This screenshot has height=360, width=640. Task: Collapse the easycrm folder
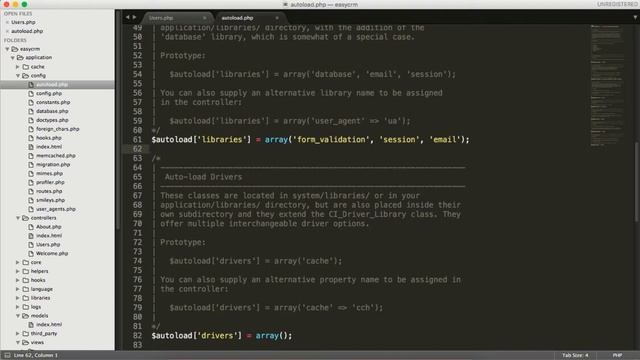point(7,49)
